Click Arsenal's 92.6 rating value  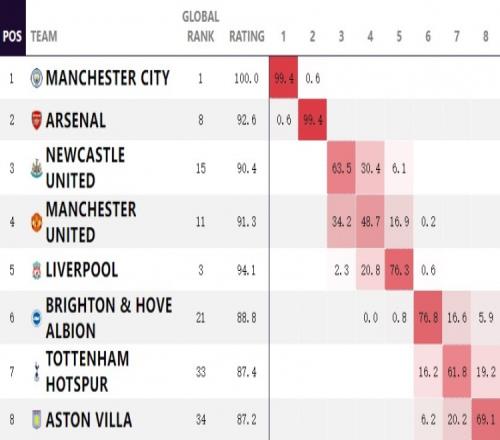pyautogui.click(x=247, y=120)
